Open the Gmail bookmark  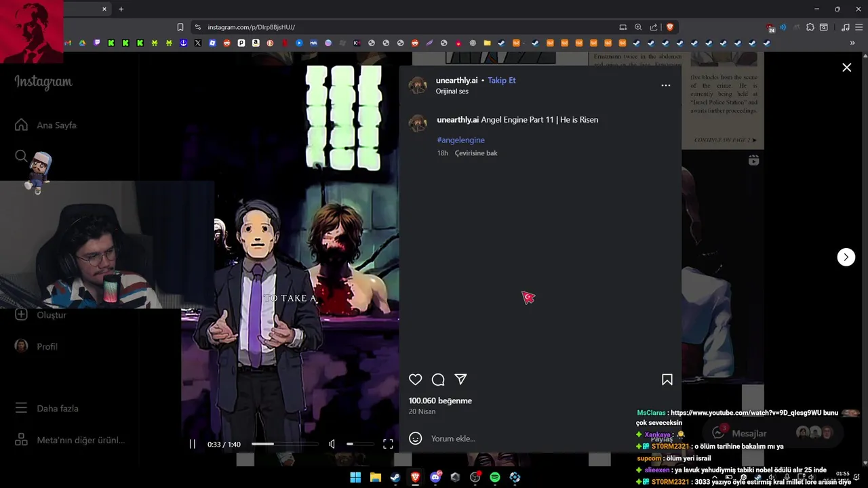click(68, 43)
